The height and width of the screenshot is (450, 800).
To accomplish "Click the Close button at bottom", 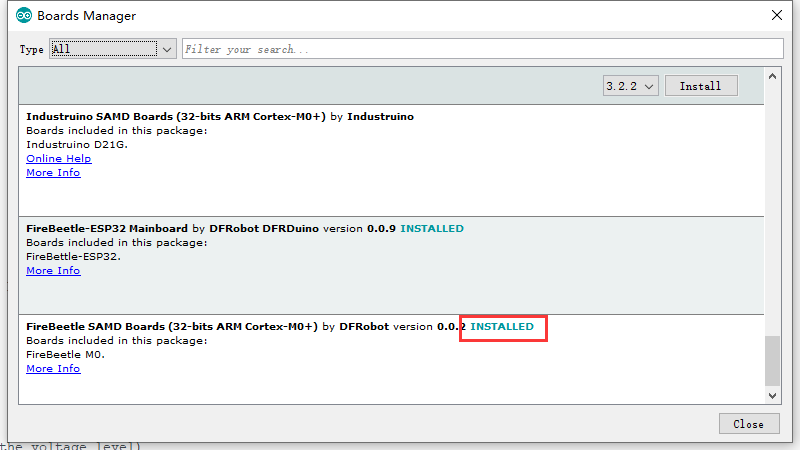I will tap(749, 424).
